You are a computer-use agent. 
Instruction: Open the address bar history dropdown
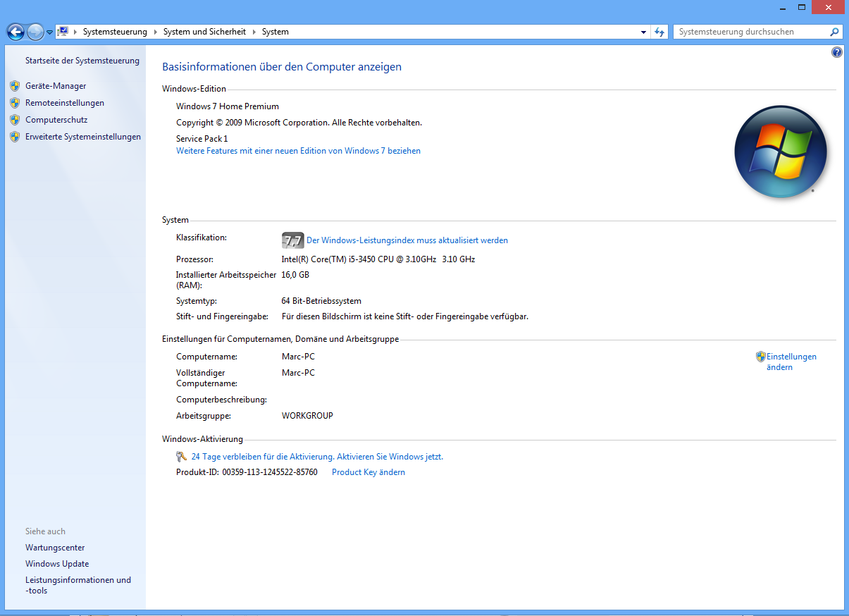pos(644,32)
